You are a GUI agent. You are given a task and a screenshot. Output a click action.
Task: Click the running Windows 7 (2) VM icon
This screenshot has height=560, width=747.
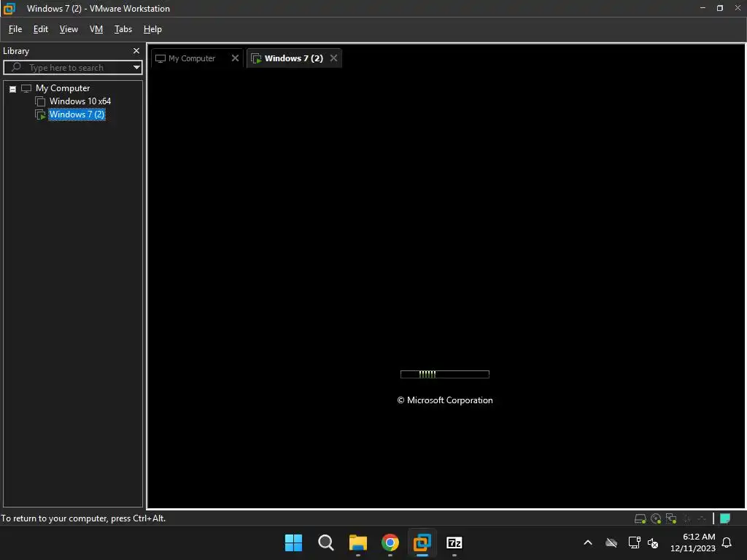(41, 114)
